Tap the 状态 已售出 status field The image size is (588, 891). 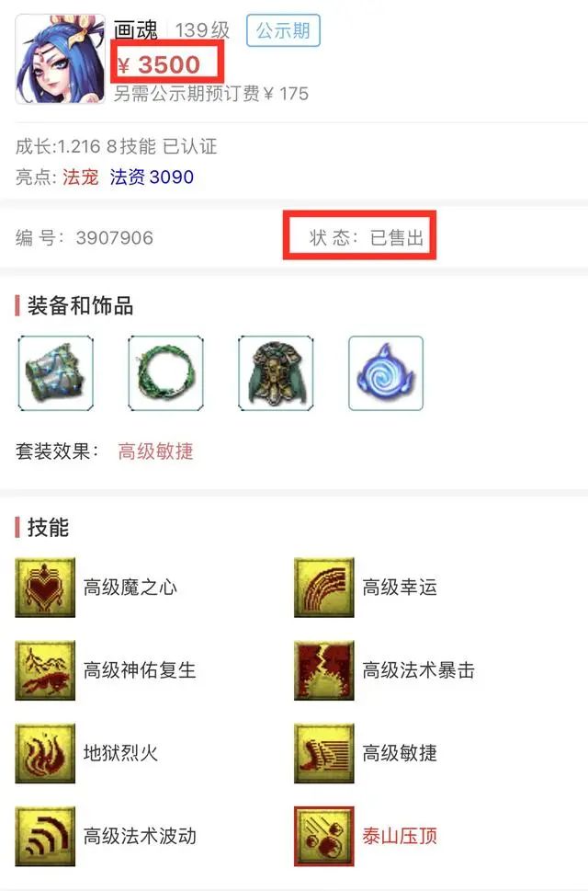tap(367, 237)
